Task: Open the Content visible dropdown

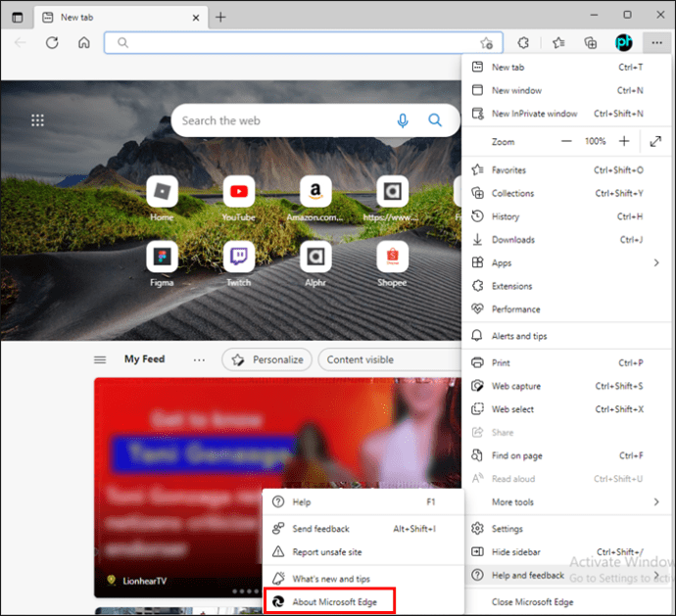Action: [390, 359]
